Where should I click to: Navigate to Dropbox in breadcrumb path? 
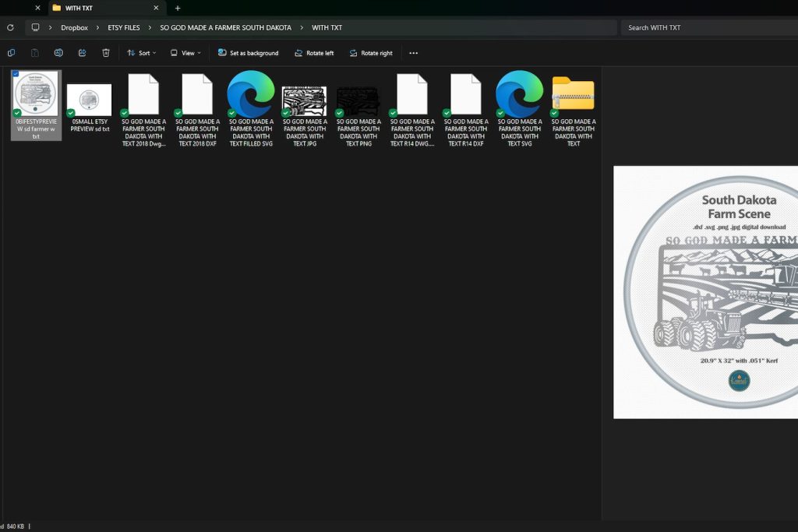click(75, 27)
